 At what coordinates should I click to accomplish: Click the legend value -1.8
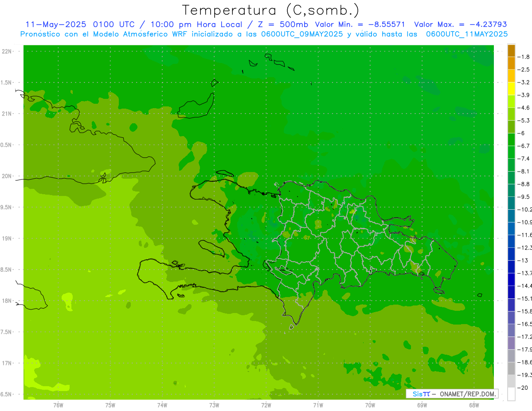524,57
